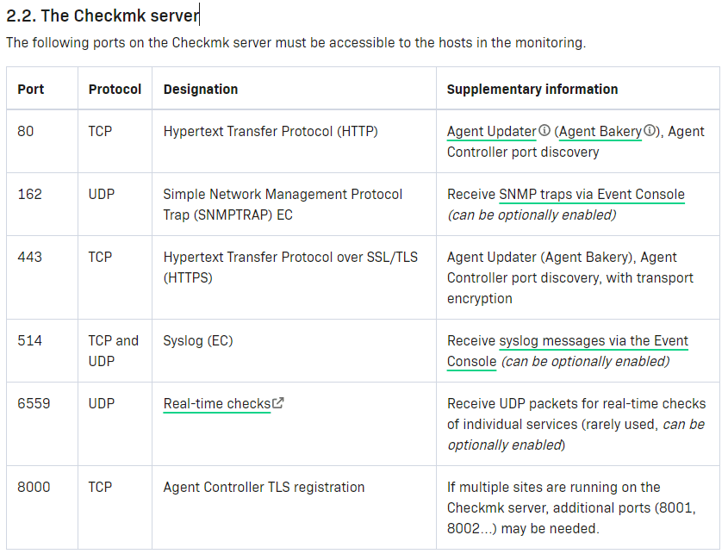Click the port 8000 cell
The image size is (728, 560).
[34, 488]
